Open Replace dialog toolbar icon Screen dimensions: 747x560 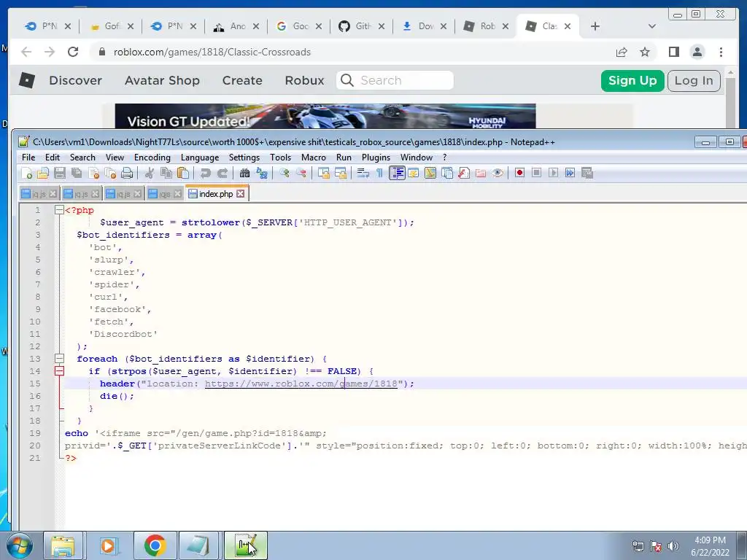coord(262,174)
